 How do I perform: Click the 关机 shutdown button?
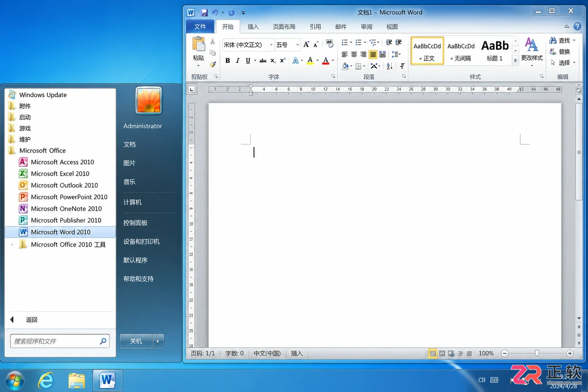pos(136,341)
